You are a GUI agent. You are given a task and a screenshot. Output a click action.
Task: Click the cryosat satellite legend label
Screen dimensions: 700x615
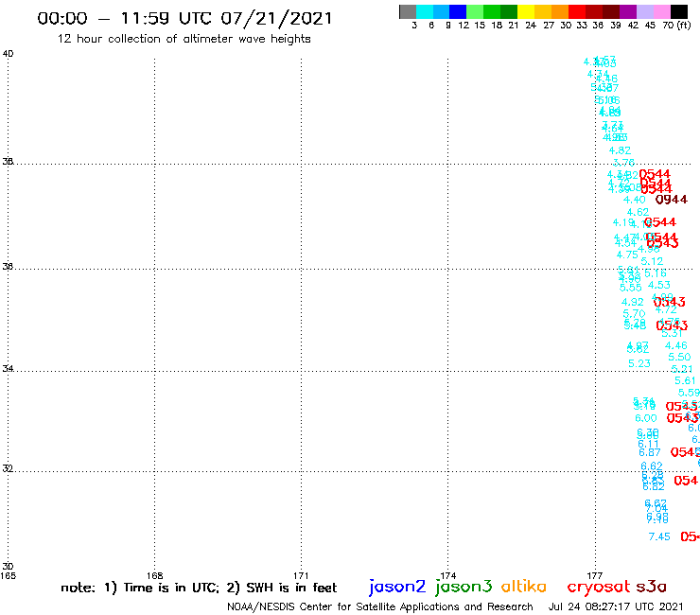coord(599,587)
